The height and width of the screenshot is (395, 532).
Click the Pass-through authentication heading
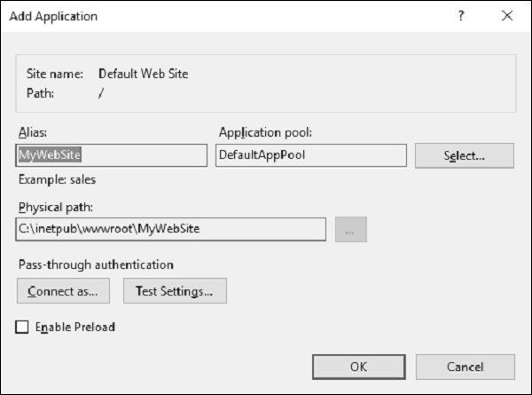95,264
